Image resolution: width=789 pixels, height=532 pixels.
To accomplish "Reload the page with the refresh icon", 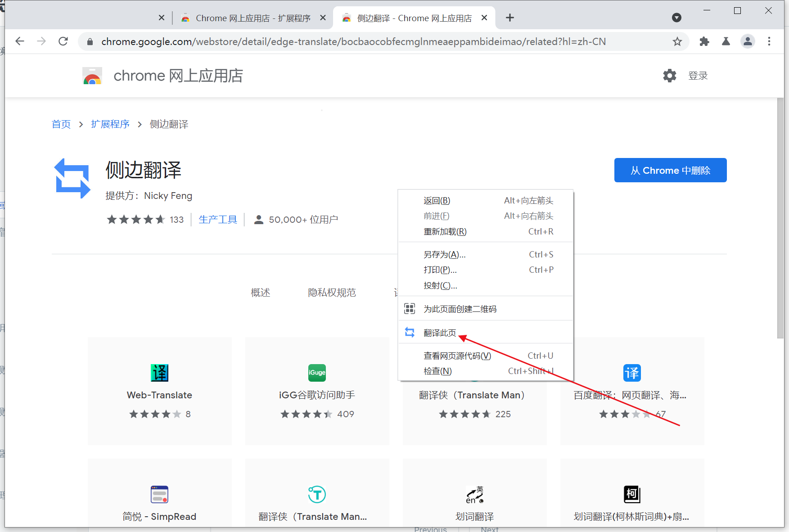I will tap(63, 41).
